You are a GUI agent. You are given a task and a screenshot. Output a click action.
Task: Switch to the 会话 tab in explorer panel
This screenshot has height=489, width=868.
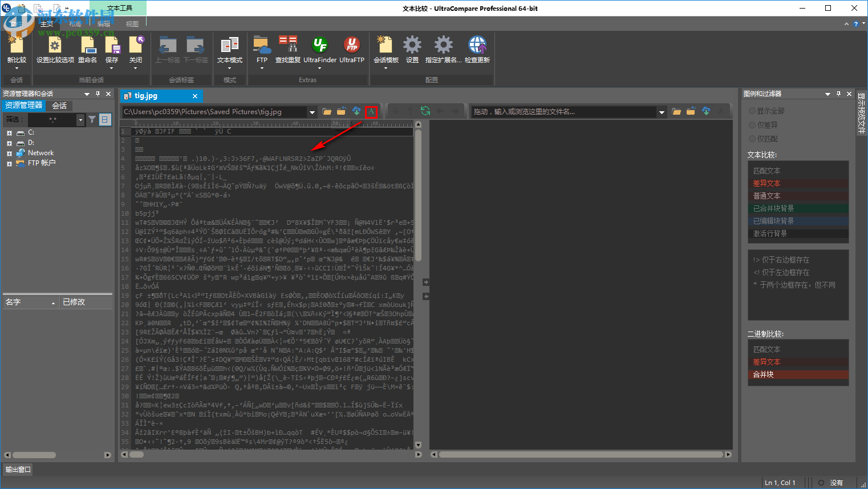click(x=59, y=106)
